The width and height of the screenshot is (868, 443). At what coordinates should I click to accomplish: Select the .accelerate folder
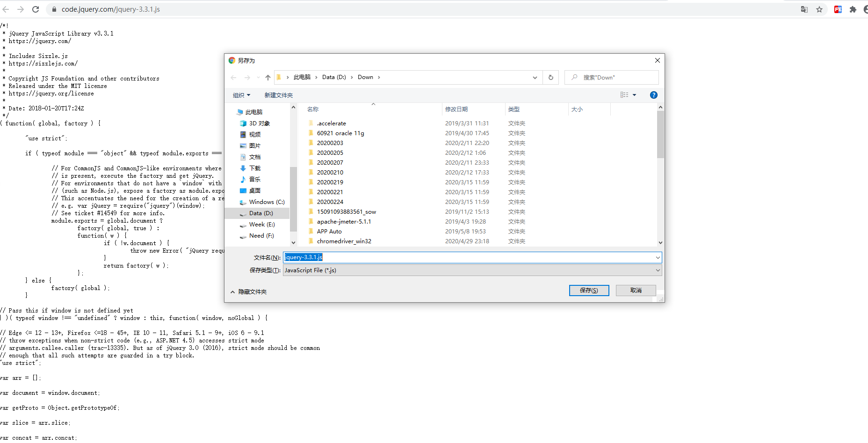332,123
